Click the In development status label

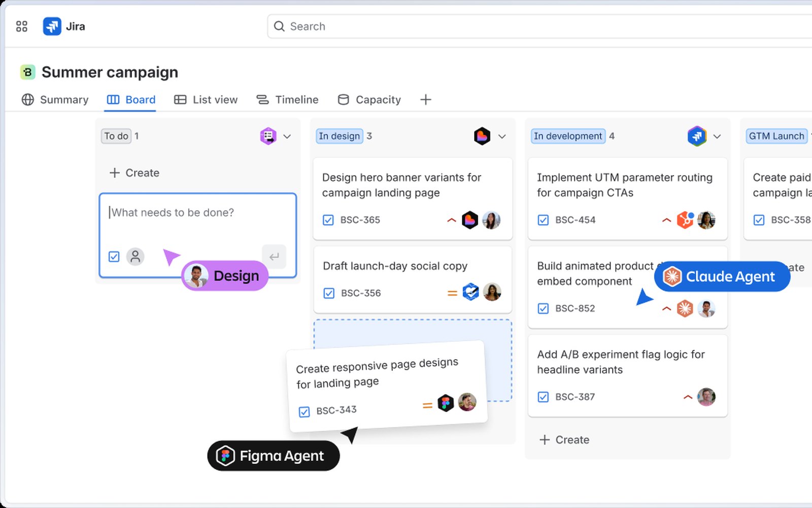[x=568, y=136]
